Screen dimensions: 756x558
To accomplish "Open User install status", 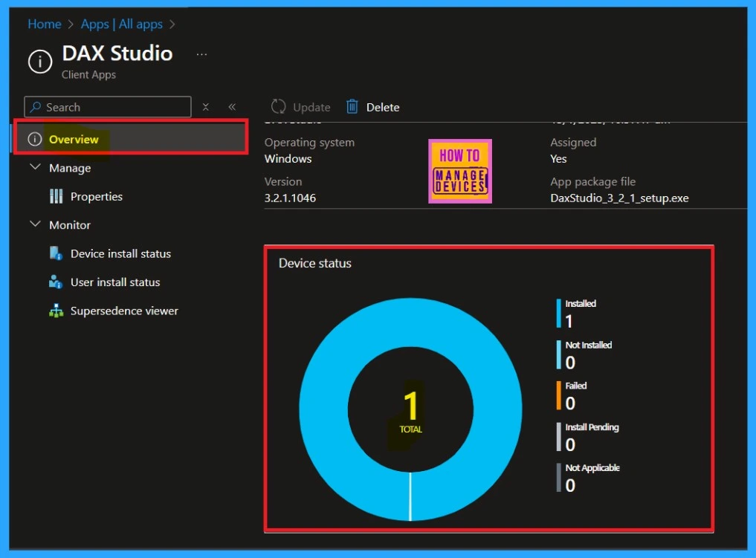I will pos(115,282).
